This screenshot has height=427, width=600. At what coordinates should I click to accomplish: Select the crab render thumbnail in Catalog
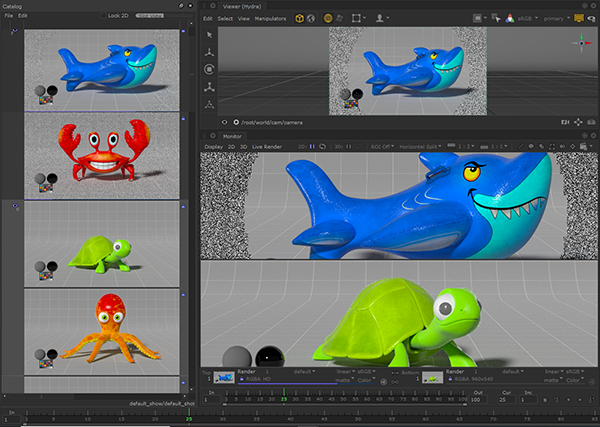click(x=100, y=155)
